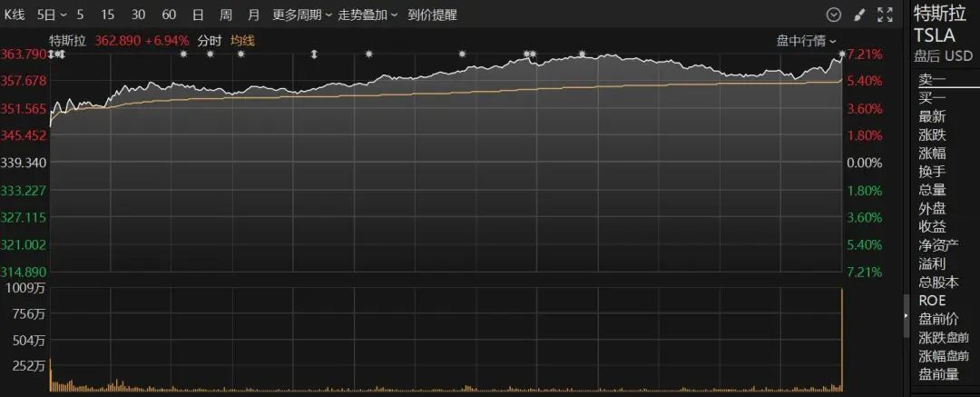Viewport: 980px width, 397px height.
Task: Click the up-down arrow marker on the chart
Action: click(x=314, y=55)
